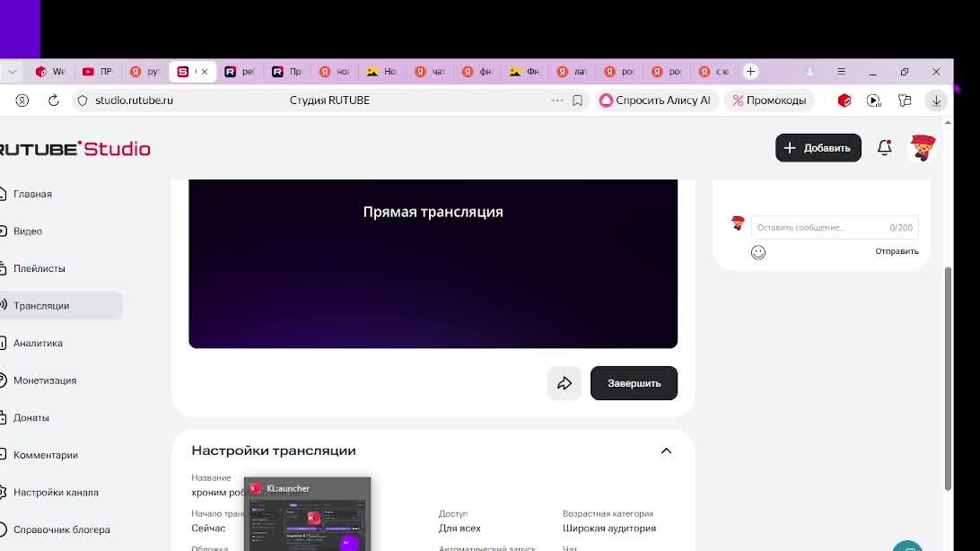Share the stream with arrow icon

(x=564, y=383)
